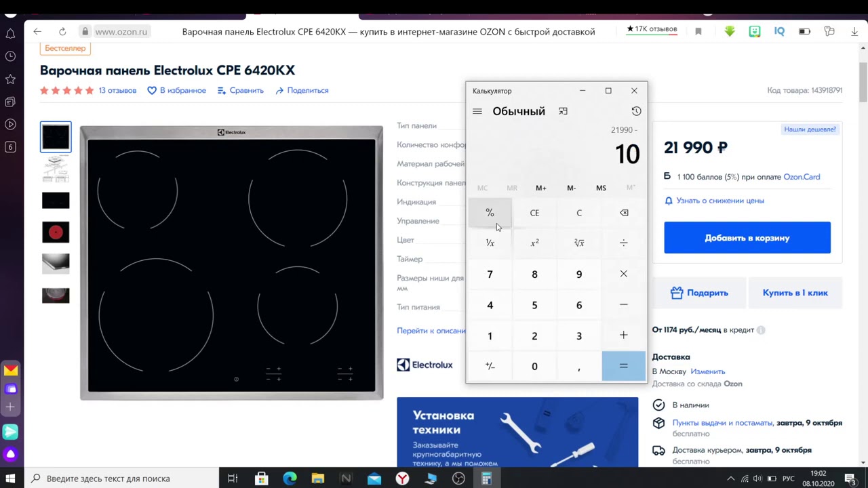Open Узнать о снижении цены link

(x=714, y=201)
